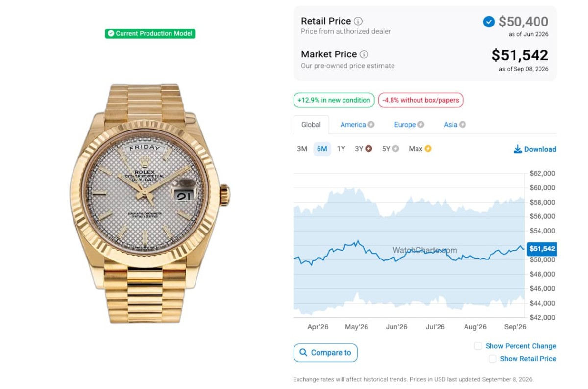This screenshot has width=588, height=389.
Task: Select the 1Y time range
Action: tap(341, 149)
